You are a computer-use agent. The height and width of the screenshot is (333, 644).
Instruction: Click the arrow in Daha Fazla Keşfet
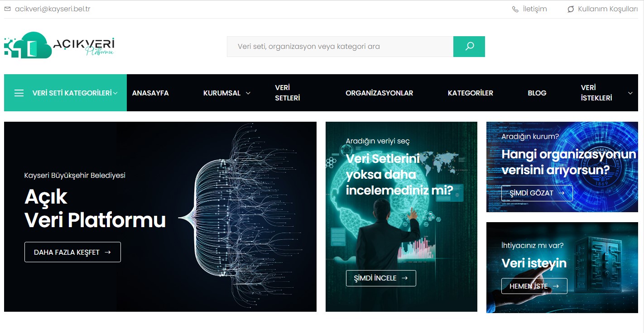(x=108, y=252)
